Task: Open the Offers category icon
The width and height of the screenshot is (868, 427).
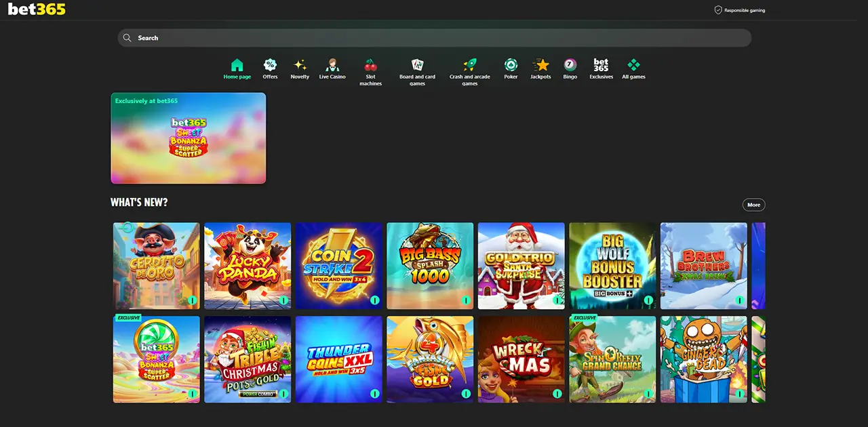Action: point(270,66)
